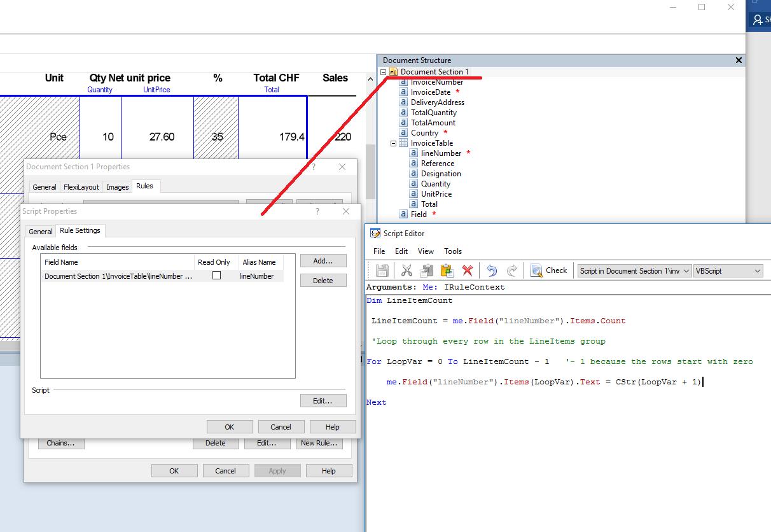Collapse the InvoiceTable tree node
The height and width of the screenshot is (532, 771).
[394, 143]
